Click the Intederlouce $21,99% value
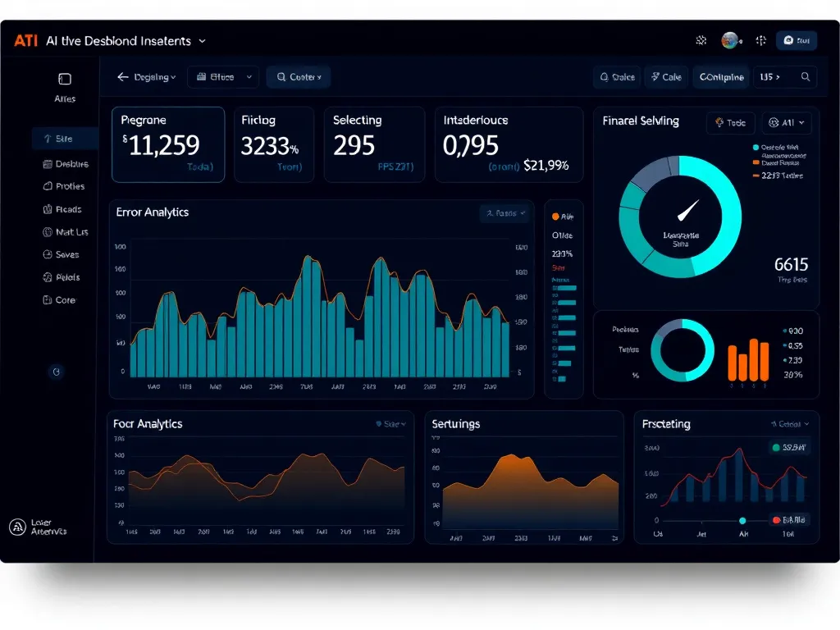The width and height of the screenshot is (840, 630). click(x=546, y=166)
